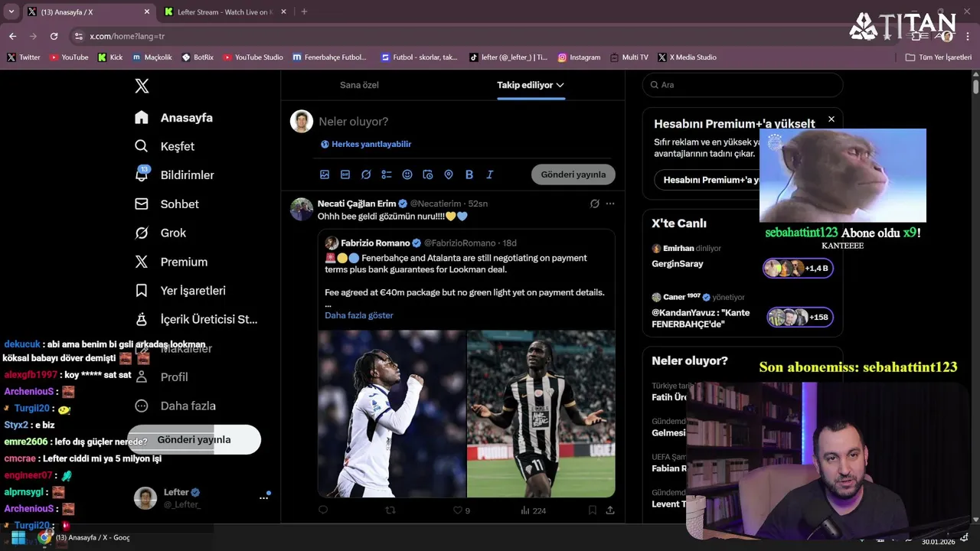Open Takip ediliyor tab dropdown
980x551 pixels.
point(531,85)
